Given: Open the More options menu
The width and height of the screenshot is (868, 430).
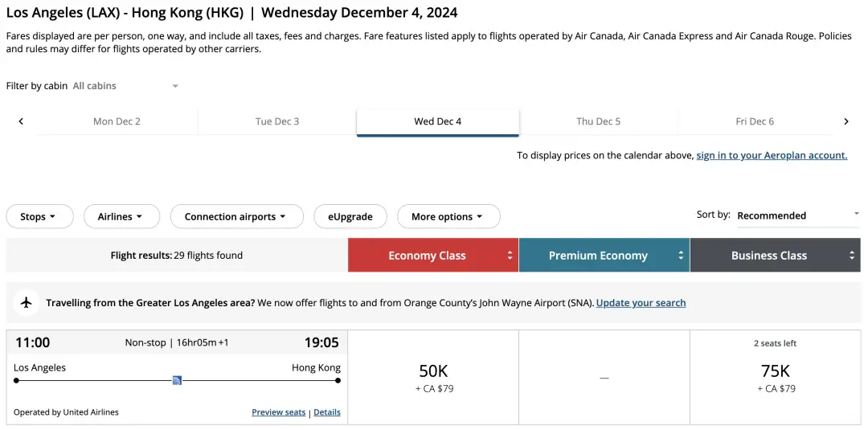Looking at the screenshot, I should pos(448,216).
